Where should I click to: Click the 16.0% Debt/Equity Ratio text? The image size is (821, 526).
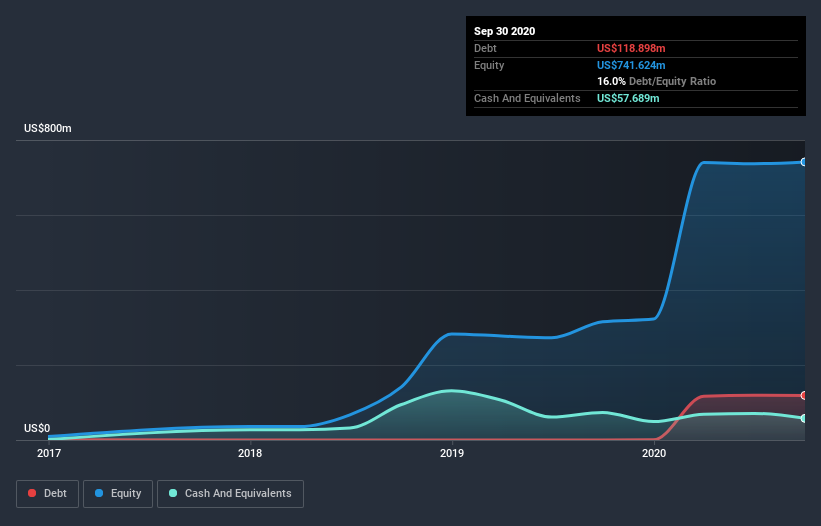[657, 82]
